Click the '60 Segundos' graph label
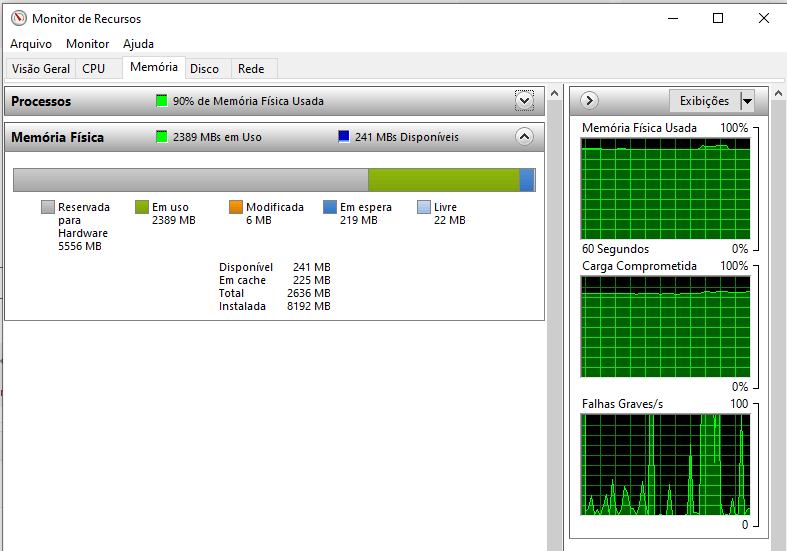The width and height of the screenshot is (787, 551). pos(615,249)
